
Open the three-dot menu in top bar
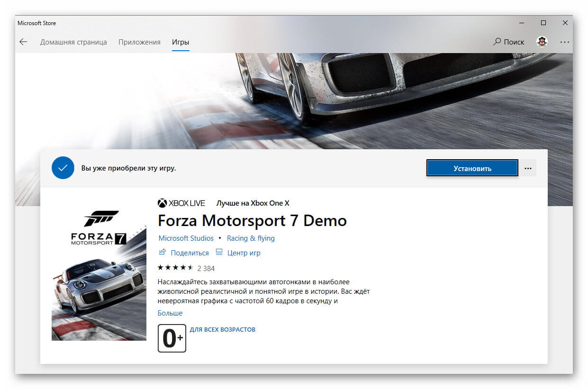click(x=564, y=42)
